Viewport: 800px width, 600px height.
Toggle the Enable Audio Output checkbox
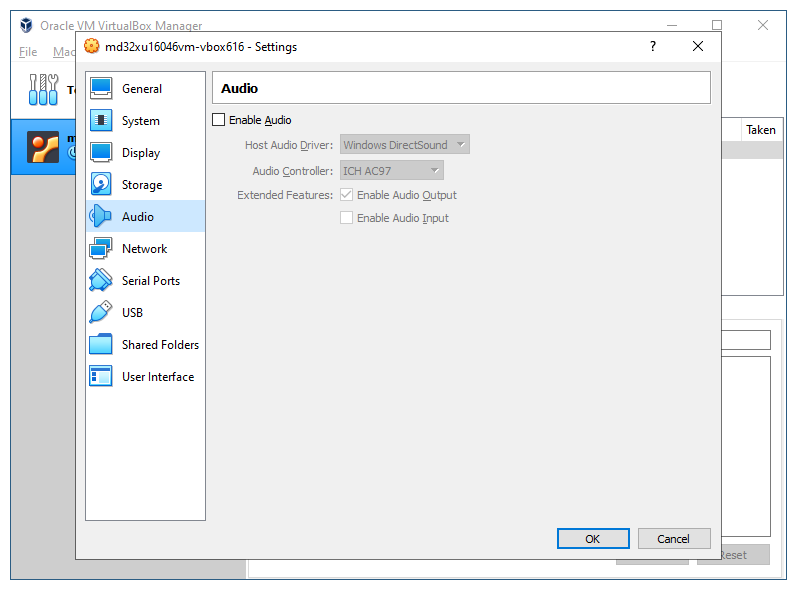pos(347,195)
